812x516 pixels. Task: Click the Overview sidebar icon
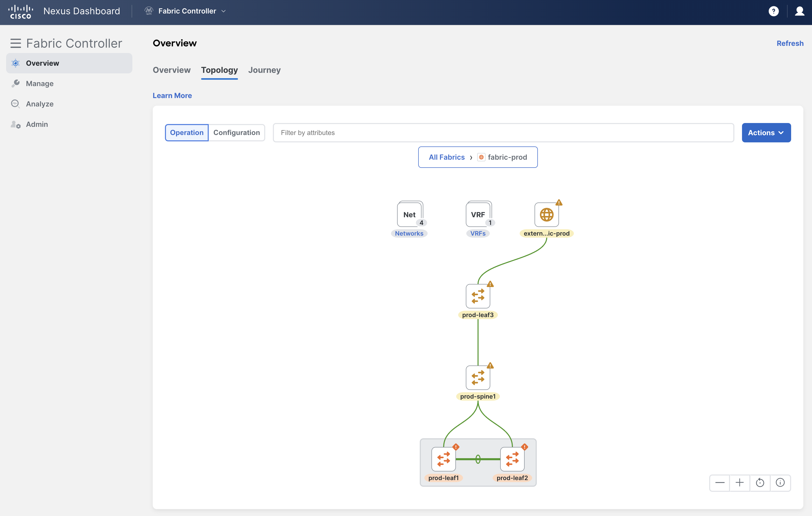coord(16,63)
